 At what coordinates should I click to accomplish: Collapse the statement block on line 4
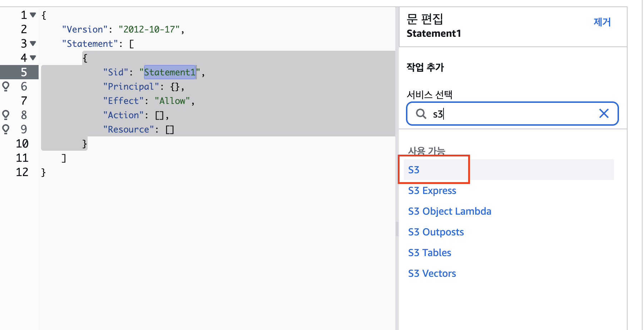[33, 58]
